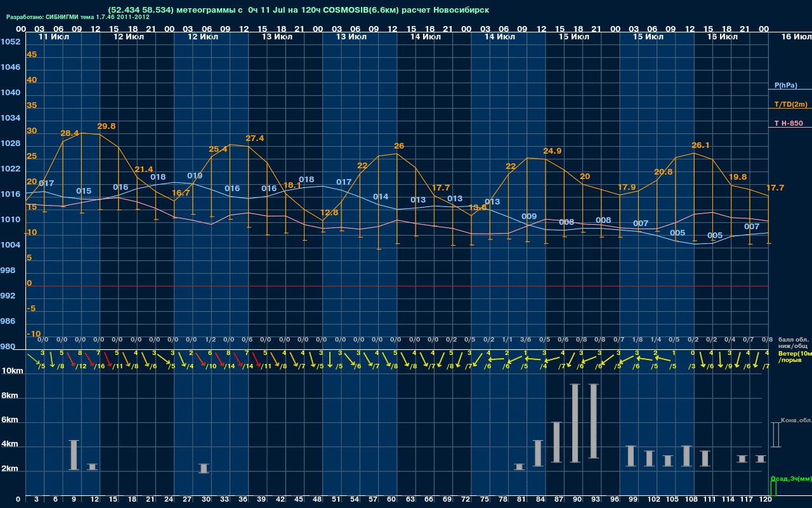Click the 6km altitude axis label
812x508 pixels.
(10, 420)
